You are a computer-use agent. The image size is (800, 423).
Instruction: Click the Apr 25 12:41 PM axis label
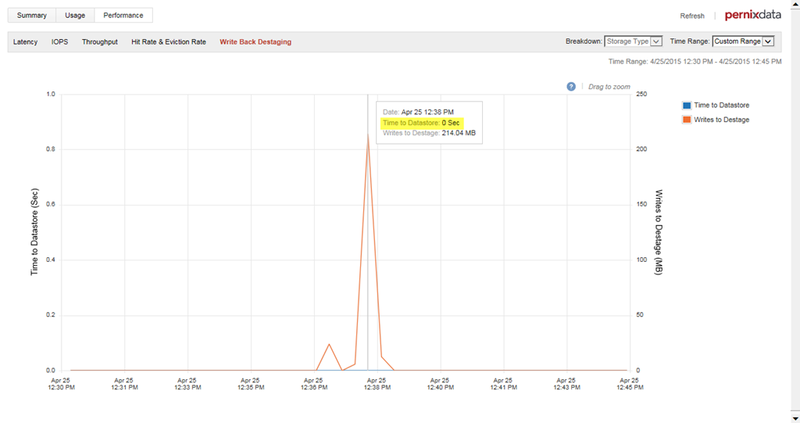click(x=503, y=384)
